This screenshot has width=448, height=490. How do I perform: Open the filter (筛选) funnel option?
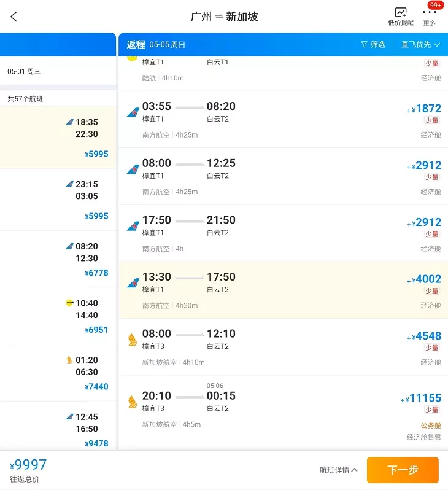coord(373,45)
